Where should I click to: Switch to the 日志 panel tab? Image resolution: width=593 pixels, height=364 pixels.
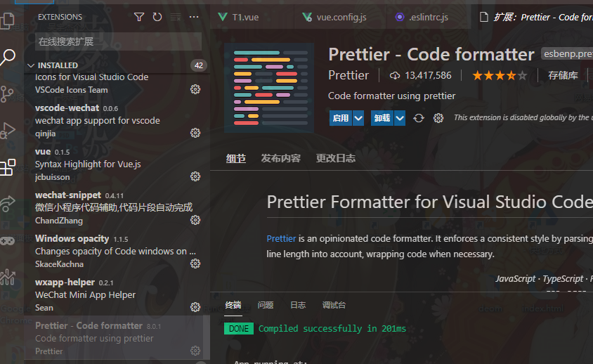coord(298,305)
